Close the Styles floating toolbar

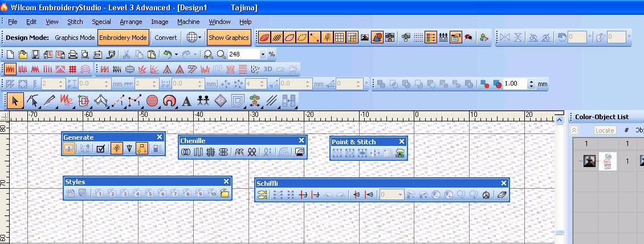226,181
